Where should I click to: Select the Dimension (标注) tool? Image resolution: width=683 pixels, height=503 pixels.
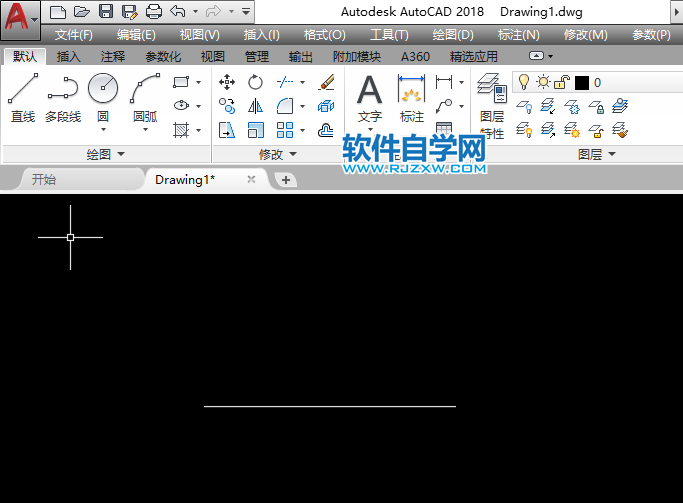pyautogui.click(x=412, y=99)
